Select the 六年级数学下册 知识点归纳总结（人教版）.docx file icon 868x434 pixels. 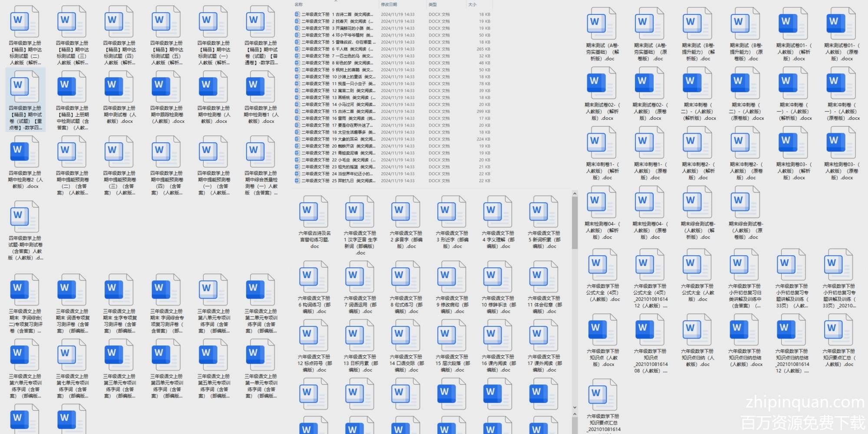745,330
